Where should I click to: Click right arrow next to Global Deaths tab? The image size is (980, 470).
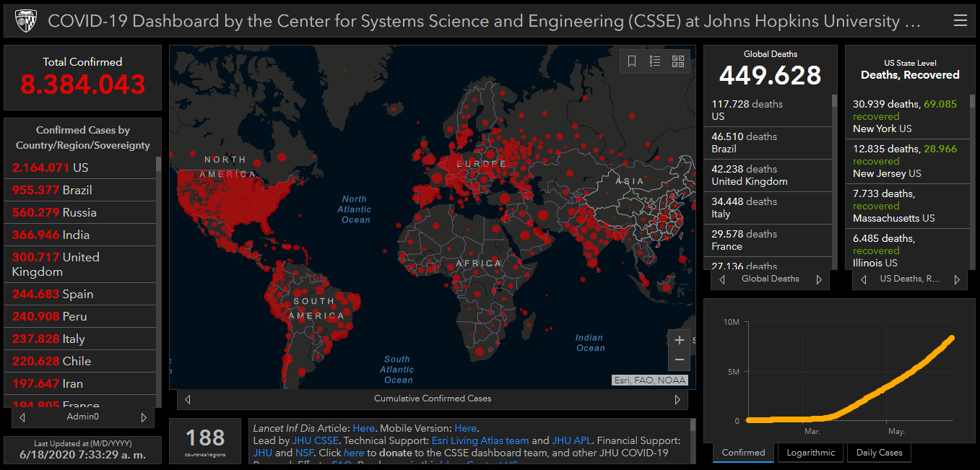point(819,279)
